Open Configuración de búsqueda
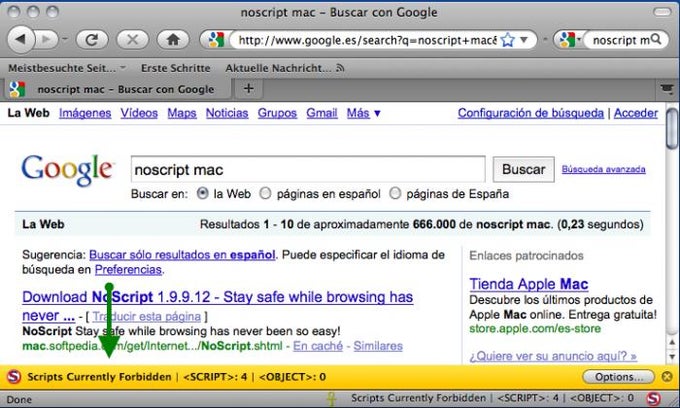Viewport: 680px width, 408px height. [530, 113]
